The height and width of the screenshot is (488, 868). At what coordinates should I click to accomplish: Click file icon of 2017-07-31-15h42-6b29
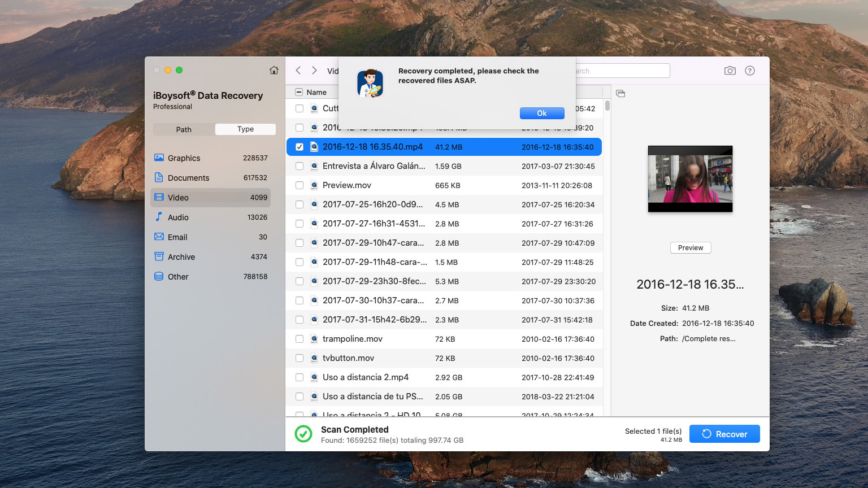point(314,320)
